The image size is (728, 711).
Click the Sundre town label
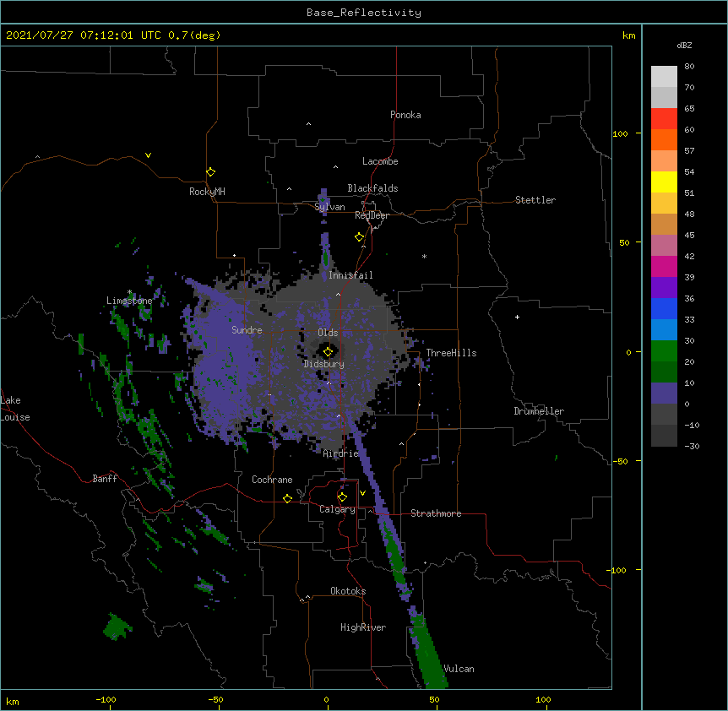click(247, 330)
